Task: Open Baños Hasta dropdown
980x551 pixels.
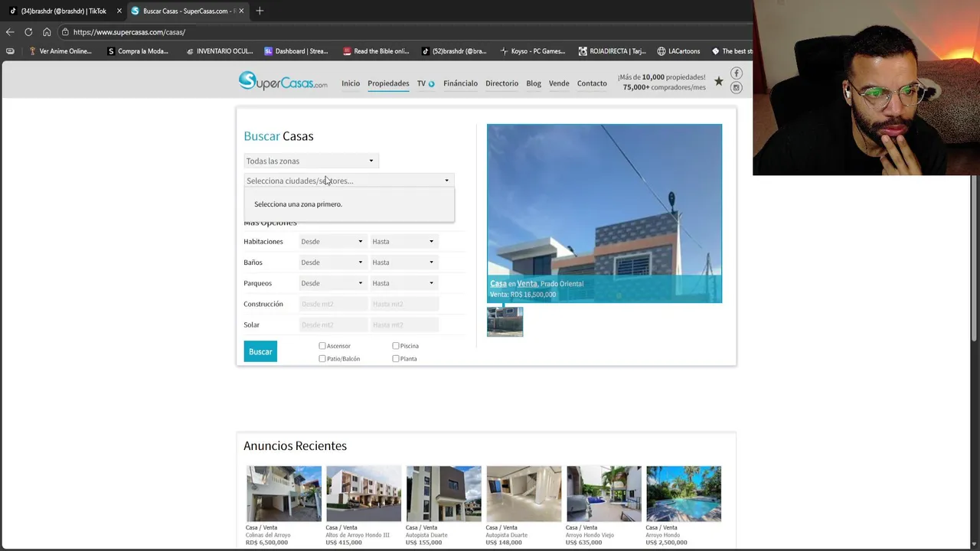Action: point(403,262)
